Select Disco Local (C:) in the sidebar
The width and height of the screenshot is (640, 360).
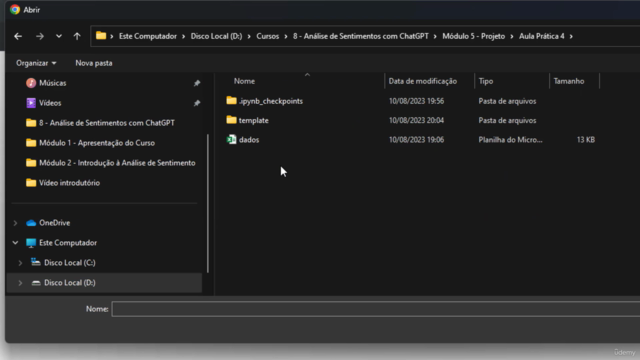70,263
